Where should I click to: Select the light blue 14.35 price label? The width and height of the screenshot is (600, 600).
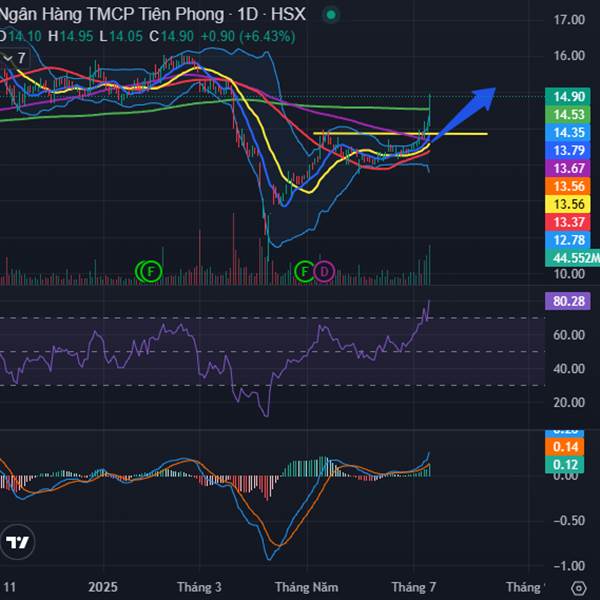[568, 132]
